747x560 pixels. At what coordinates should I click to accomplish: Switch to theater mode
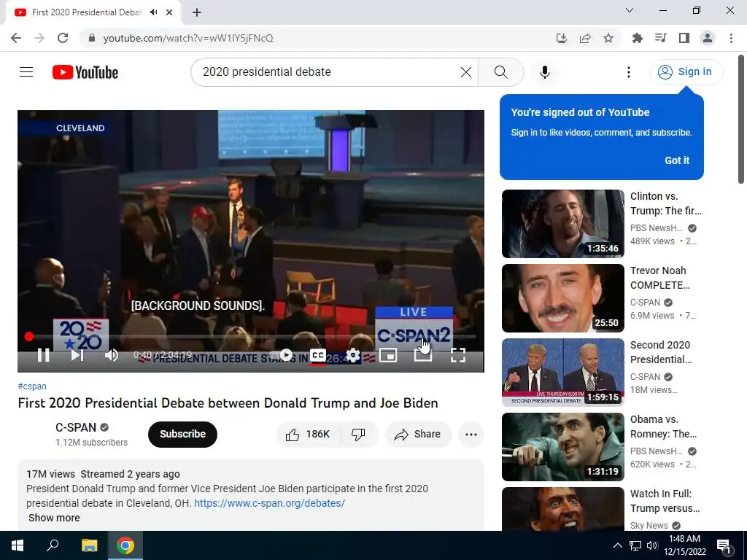coord(423,355)
